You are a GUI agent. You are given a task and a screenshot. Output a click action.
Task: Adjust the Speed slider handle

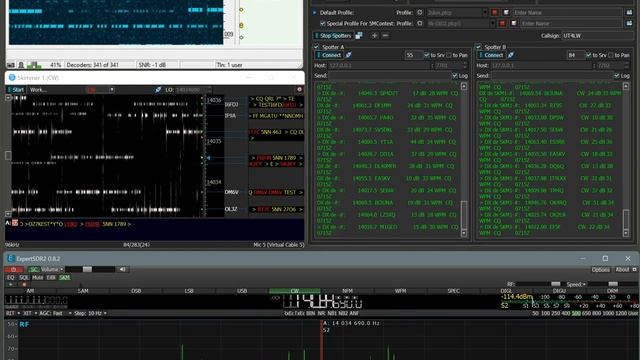[613, 284]
